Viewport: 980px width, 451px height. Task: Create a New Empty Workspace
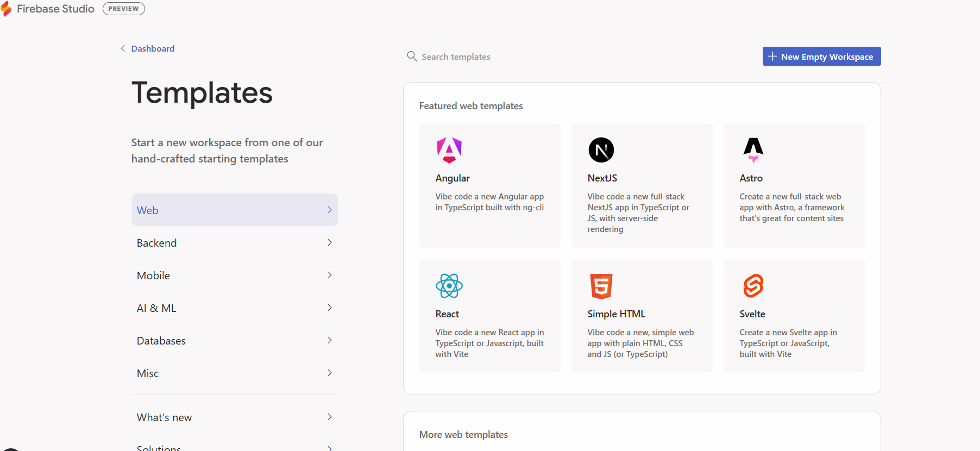tap(821, 57)
